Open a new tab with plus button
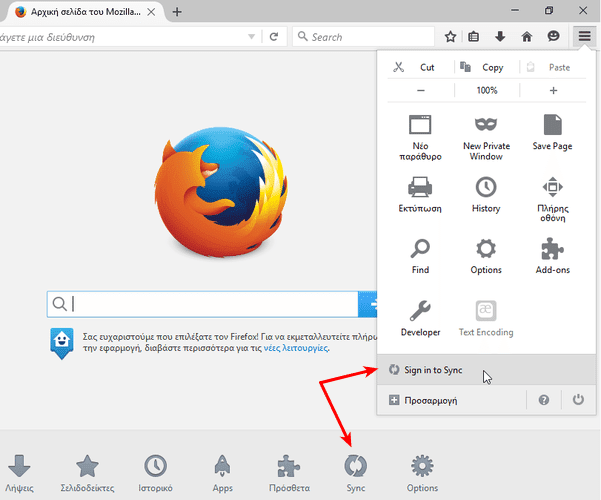Viewport: 601px width, 500px height. [177, 12]
